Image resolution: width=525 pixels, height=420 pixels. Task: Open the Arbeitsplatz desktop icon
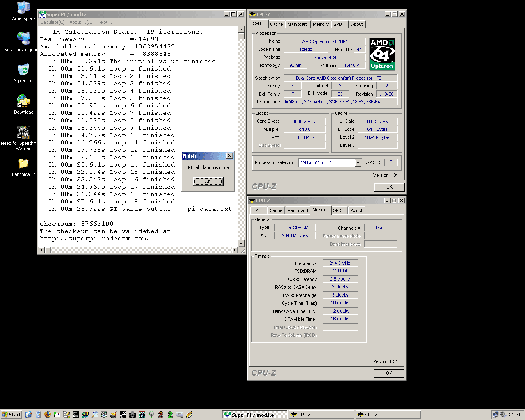tap(23, 11)
